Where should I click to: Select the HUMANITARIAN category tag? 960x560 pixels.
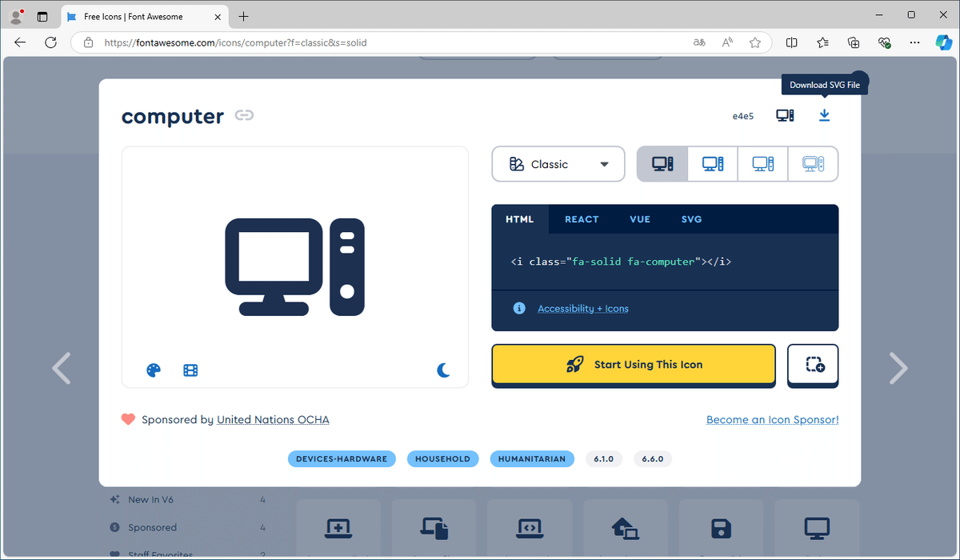click(532, 459)
